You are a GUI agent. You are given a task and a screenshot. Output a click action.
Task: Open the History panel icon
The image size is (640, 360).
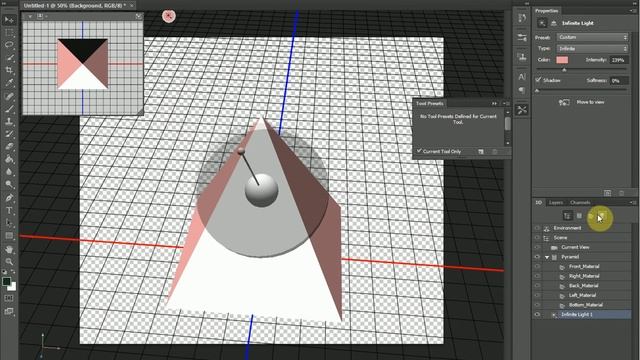pyautogui.click(x=522, y=18)
